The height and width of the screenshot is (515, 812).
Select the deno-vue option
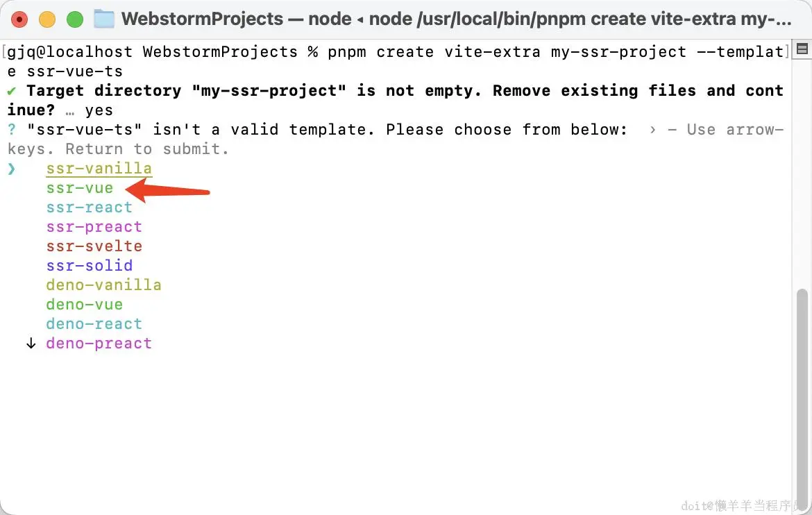point(85,304)
